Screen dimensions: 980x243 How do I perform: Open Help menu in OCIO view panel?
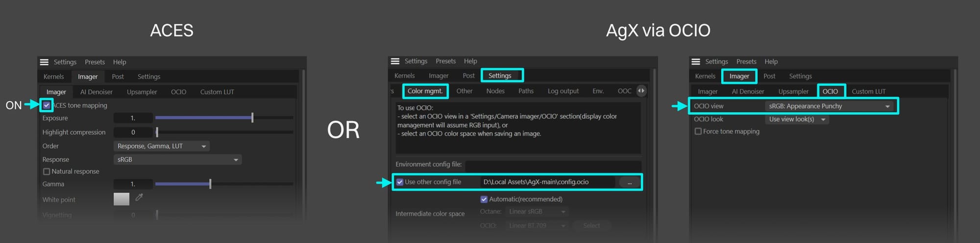click(x=771, y=62)
